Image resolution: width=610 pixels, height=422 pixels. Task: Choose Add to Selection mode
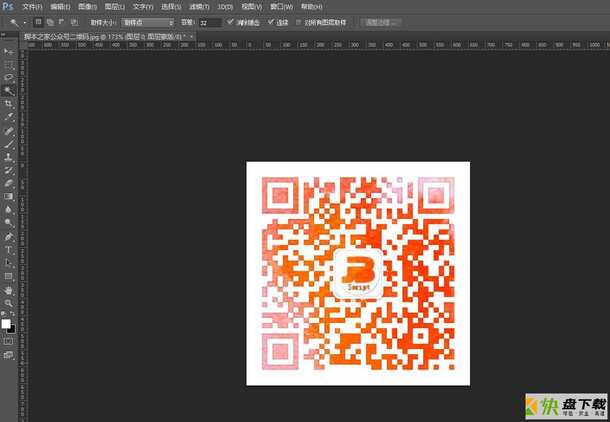pyautogui.click(x=50, y=22)
